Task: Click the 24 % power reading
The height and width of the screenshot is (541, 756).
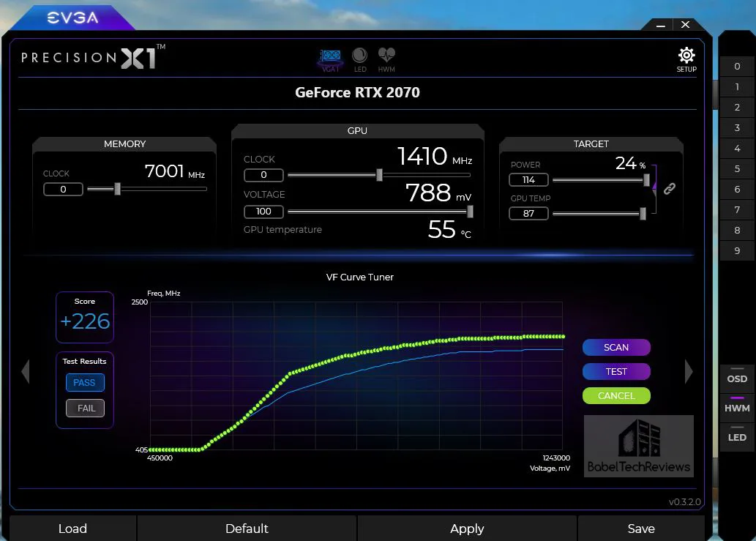Action: tap(630, 163)
